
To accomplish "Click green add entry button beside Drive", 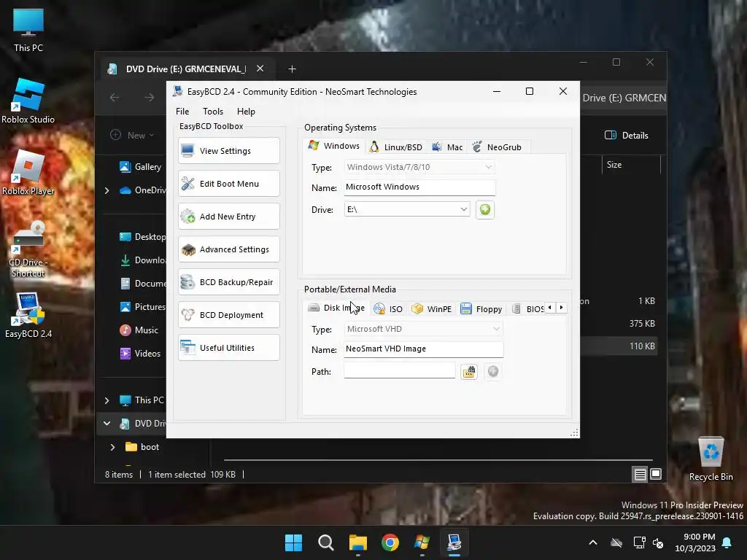I will coord(485,209).
